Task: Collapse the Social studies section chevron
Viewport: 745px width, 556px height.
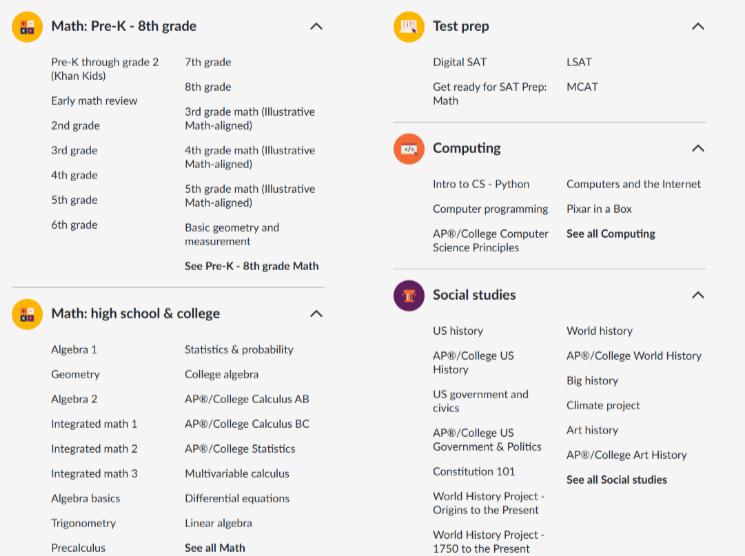Action: (698, 296)
